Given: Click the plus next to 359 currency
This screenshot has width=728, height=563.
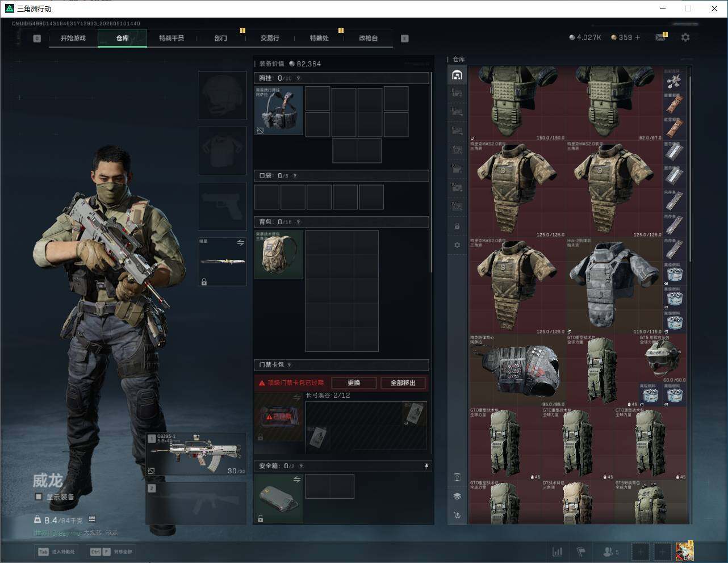Looking at the screenshot, I should [x=638, y=37].
